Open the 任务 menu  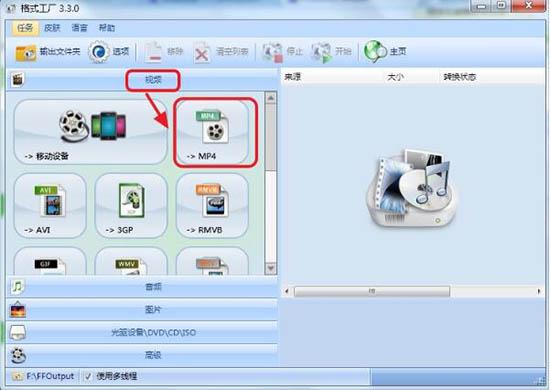[25, 28]
